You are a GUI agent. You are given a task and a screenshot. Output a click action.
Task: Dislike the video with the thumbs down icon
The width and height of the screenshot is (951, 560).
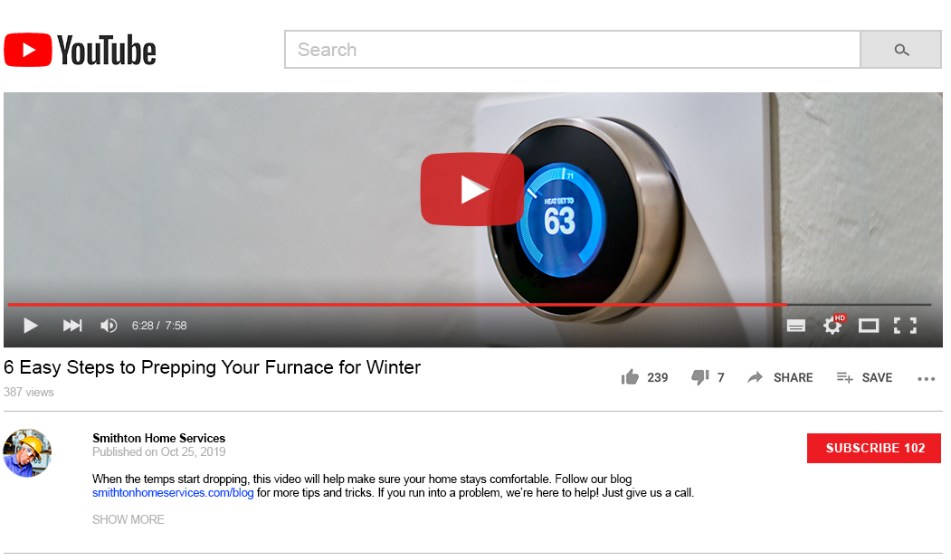(x=700, y=377)
